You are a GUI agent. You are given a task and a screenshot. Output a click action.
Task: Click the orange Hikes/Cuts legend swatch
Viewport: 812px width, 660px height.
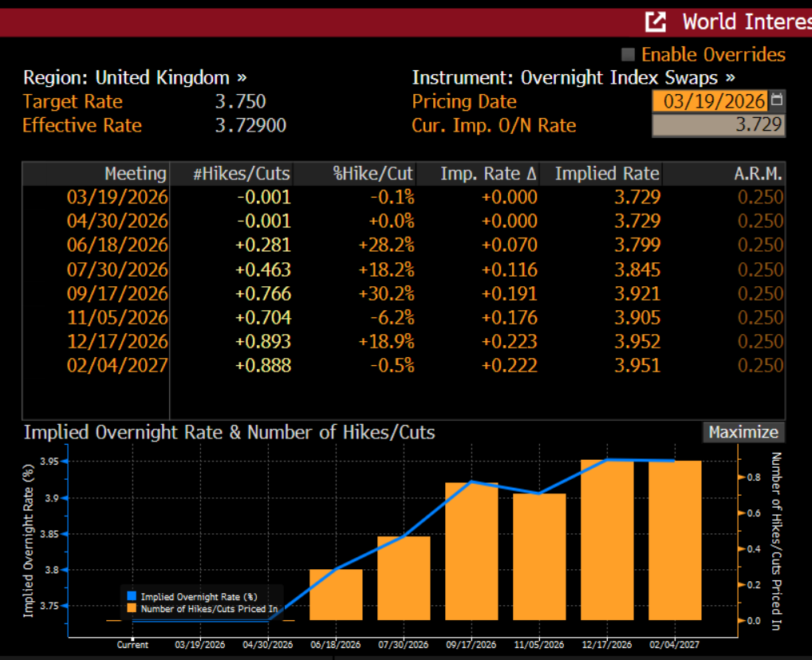(132, 608)
